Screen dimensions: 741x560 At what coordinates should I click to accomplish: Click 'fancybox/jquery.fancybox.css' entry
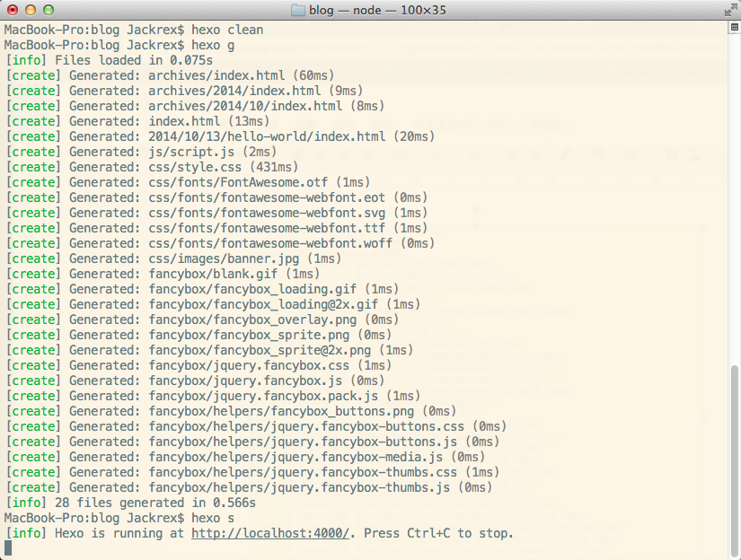tap(249, 365)
